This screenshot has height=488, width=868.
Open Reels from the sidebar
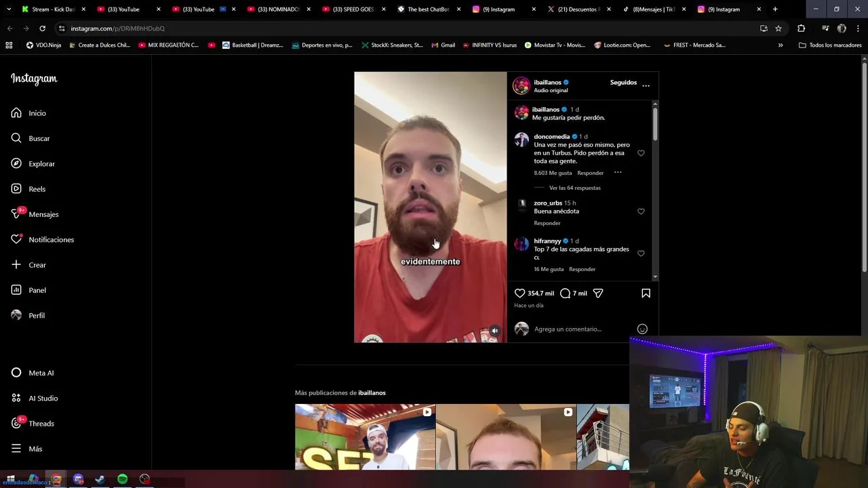coord(28,189)
